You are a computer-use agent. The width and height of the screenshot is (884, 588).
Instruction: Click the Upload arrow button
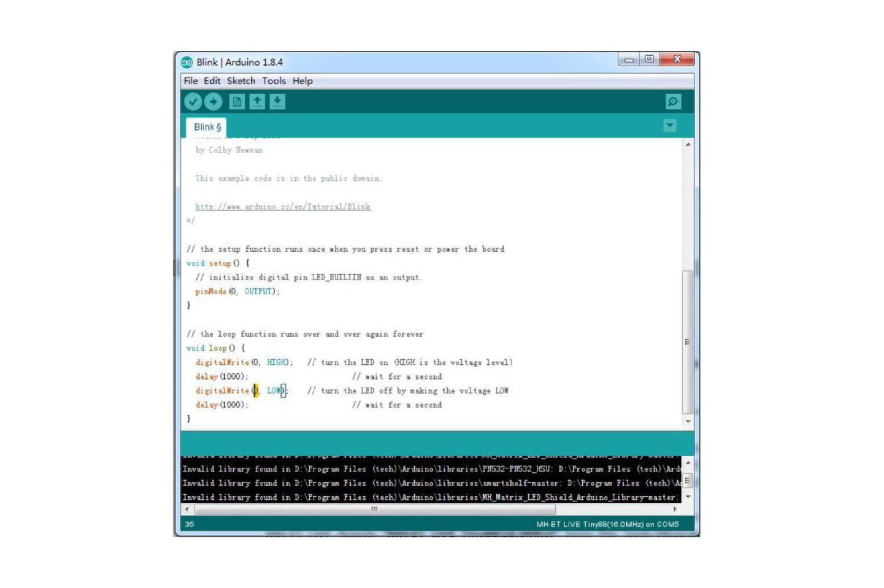click(213, 102)
